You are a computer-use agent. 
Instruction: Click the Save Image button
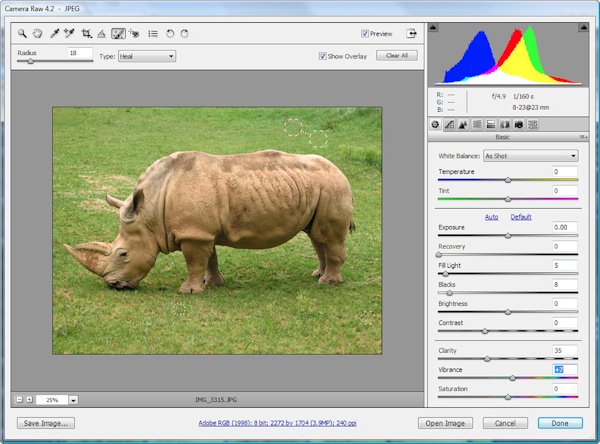[x=46, y=423]
